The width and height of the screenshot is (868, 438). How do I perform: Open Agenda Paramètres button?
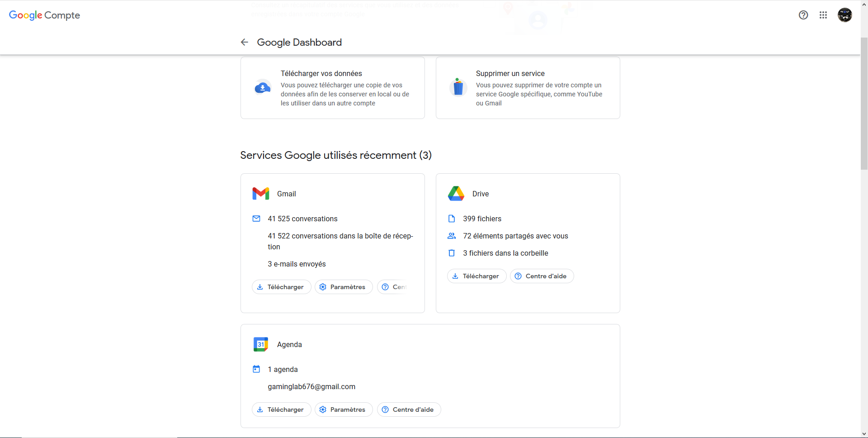coord(344,409)
